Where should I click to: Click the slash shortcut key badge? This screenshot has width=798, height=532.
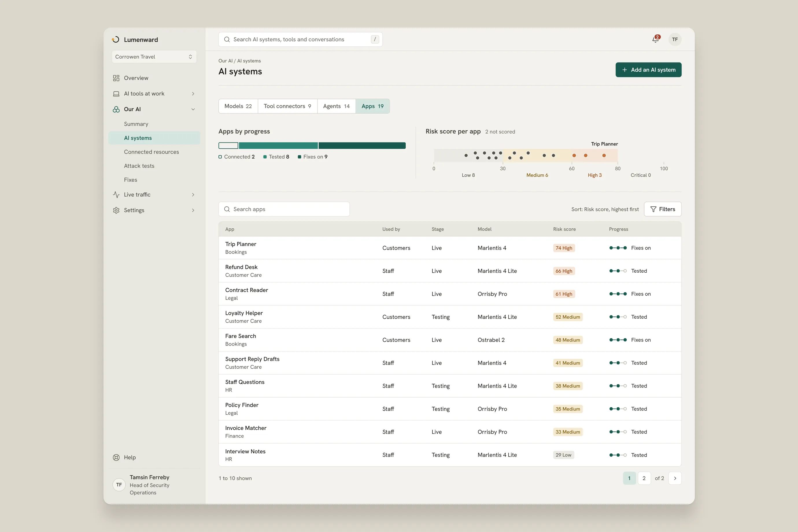pos(375,39)
